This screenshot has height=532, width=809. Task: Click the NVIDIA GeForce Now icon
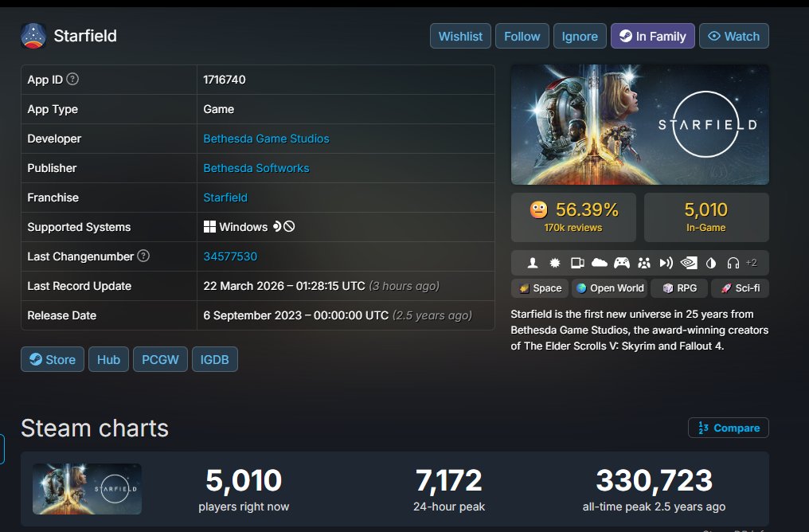pyautogui.click(x=689, y=263)
